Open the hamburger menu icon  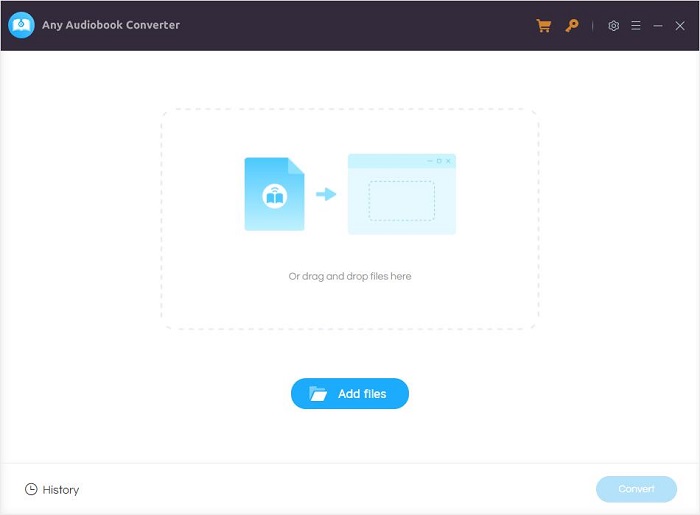[636, 25]
